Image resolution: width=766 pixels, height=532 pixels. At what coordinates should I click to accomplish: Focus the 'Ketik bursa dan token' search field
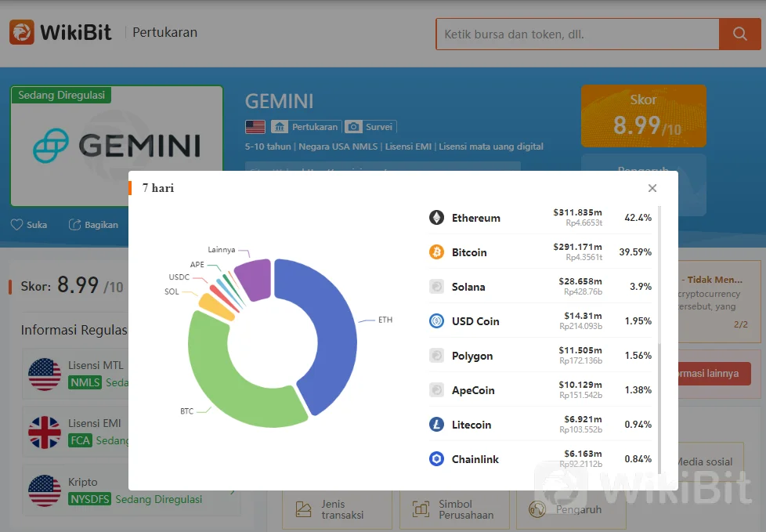click(x=577, y=34)
